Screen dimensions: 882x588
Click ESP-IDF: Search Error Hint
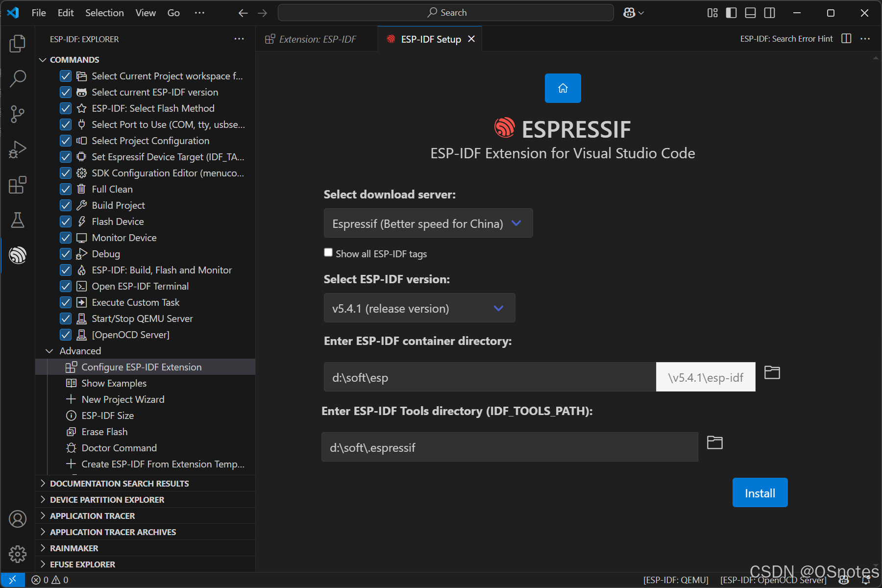pyautogui.click(x=786, y=39)
